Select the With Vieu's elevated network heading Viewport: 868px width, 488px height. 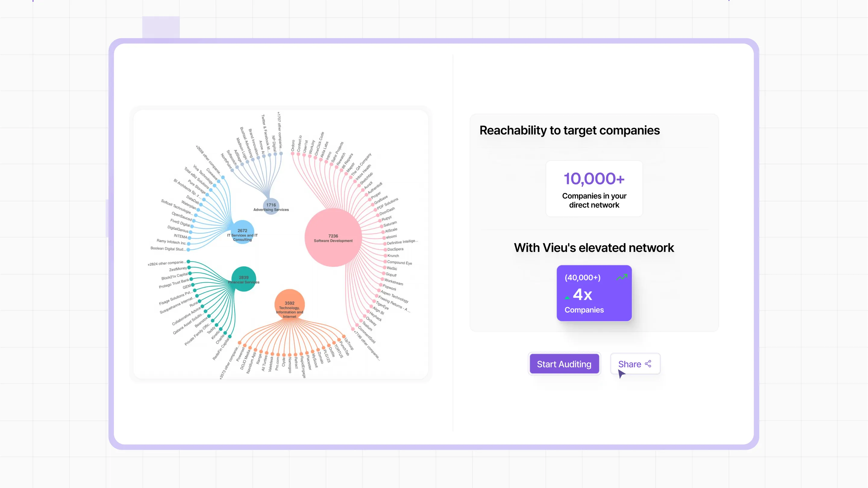tap(594, 248)
